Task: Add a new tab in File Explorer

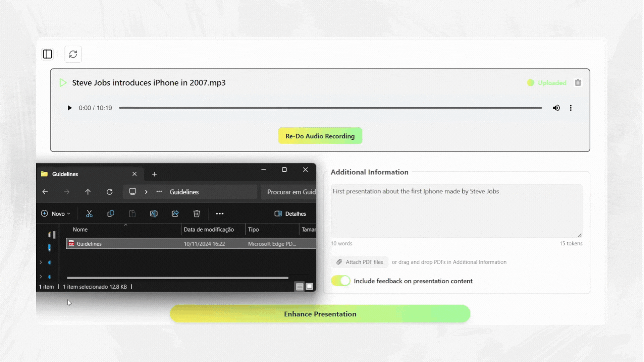Action: [x=154, y=174]
